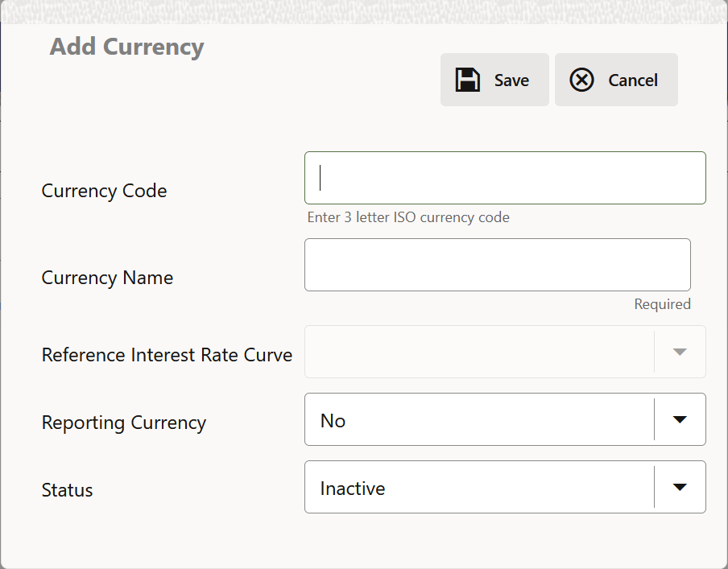The height and width of the screenshot is (569, 728).
Task: Click inside the Currency Name field
Action: (497, 265)
